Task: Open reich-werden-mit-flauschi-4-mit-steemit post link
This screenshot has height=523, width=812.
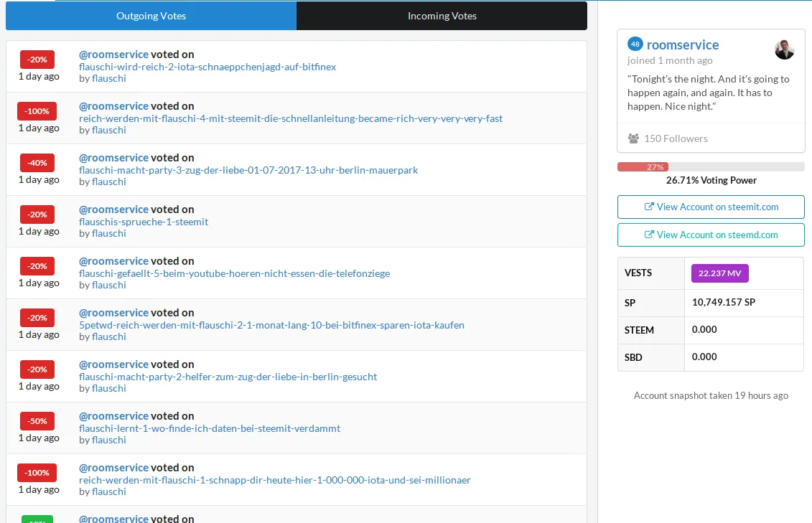Action: pyautogui.click(x=291, y=118)
